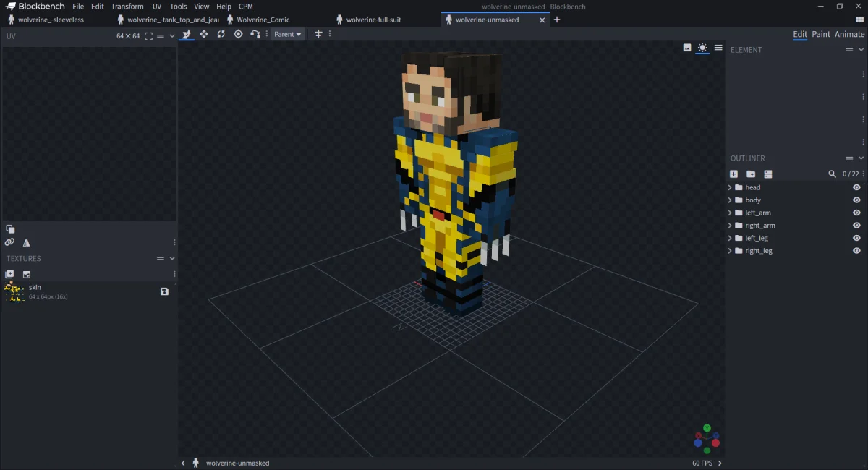Expand the left_arm group

(730, 213)
